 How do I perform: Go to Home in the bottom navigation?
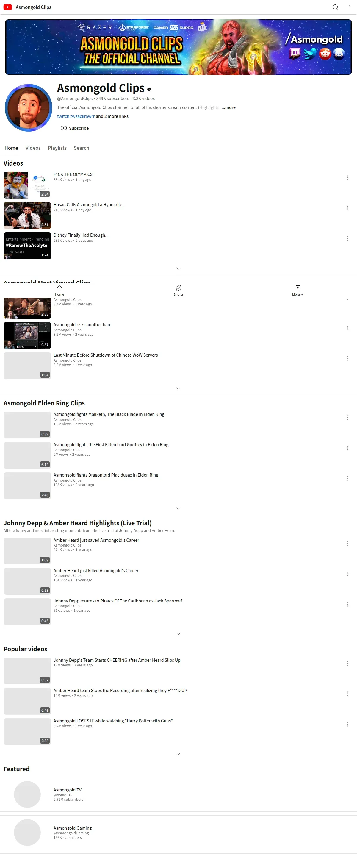pyautogui.click(x=59, y=291)
